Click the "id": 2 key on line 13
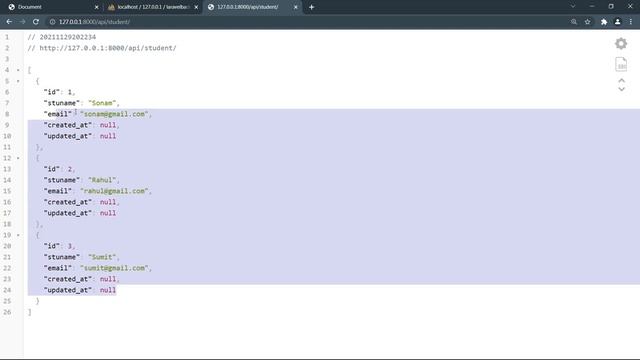Viewport: 640px width, 360px height. coord(52,169)
